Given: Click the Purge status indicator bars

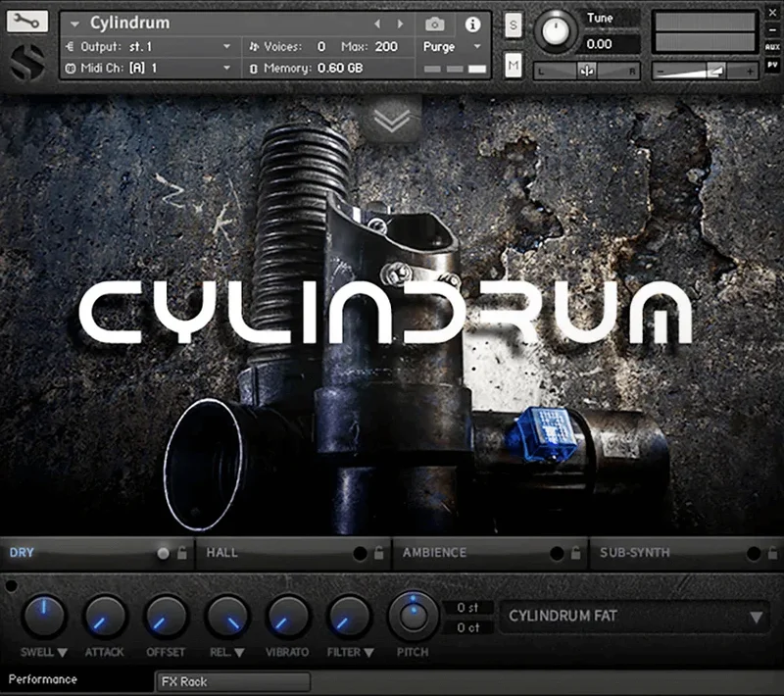Looking at the screenshot, I should (x=455, y=69).
